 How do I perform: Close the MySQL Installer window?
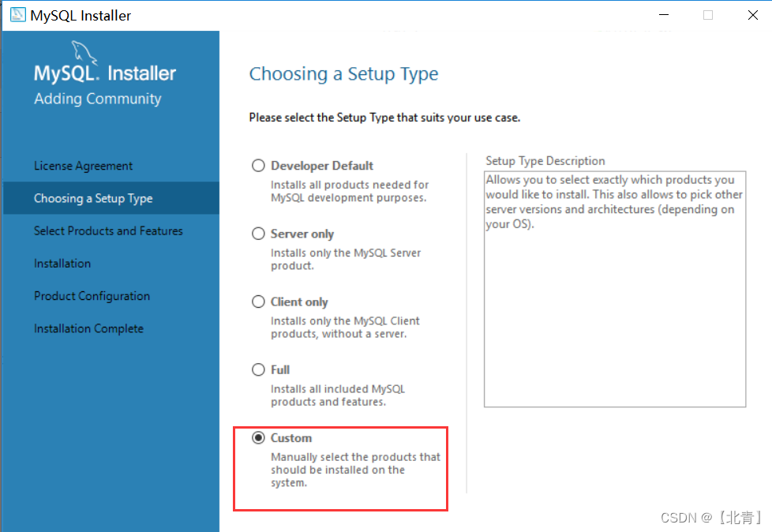pos(752,15)
